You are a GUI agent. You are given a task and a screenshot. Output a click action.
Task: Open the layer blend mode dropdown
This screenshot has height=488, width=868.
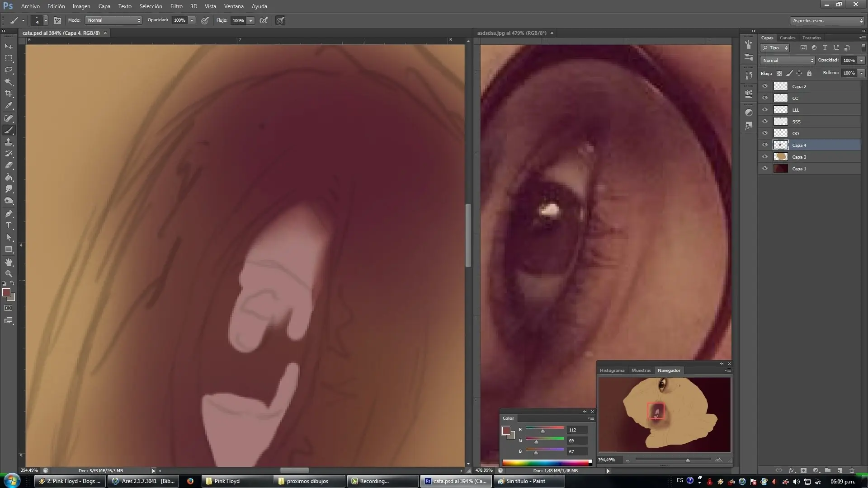click(x=788, y=60)
